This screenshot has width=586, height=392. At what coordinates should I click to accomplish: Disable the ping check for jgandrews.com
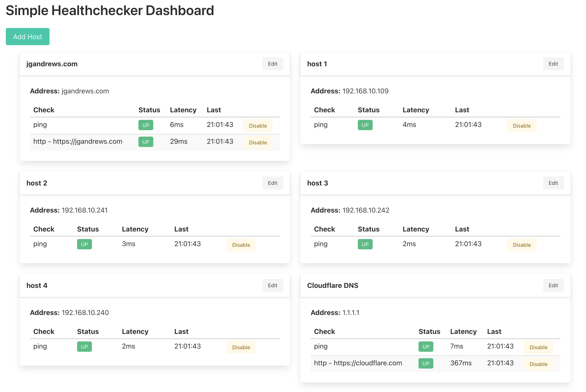[258, 126]
